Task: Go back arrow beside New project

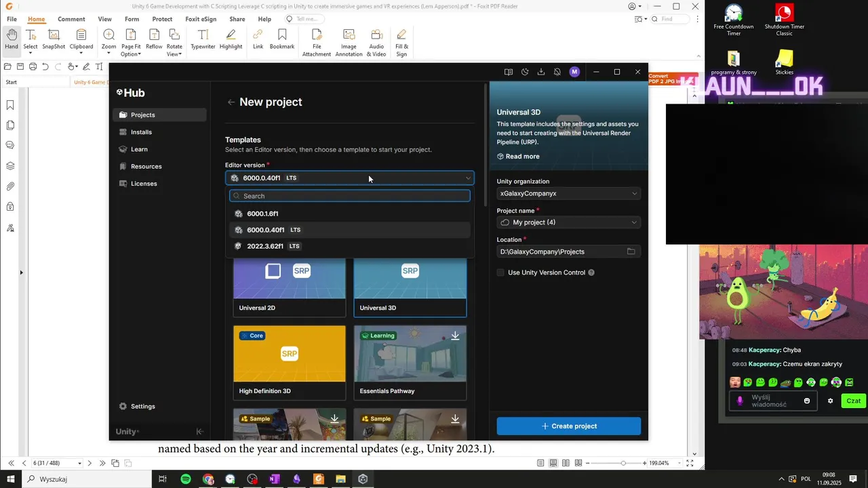Action: pyautogui.click(x=231, y=102)
